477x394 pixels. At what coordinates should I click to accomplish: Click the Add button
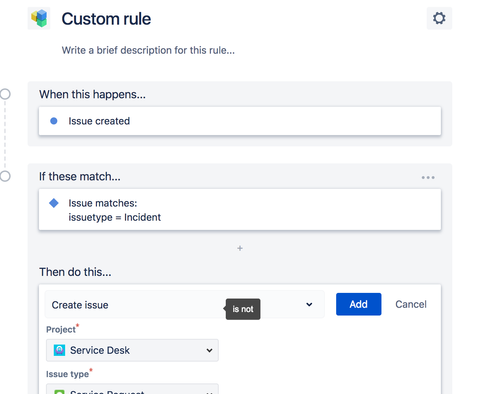(358, 304)
